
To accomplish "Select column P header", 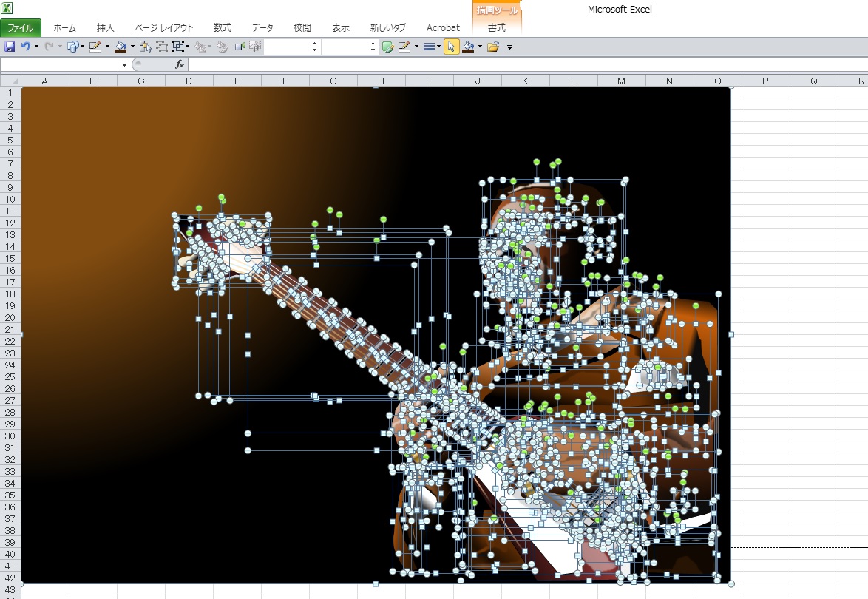I will [x=765, y=81].
